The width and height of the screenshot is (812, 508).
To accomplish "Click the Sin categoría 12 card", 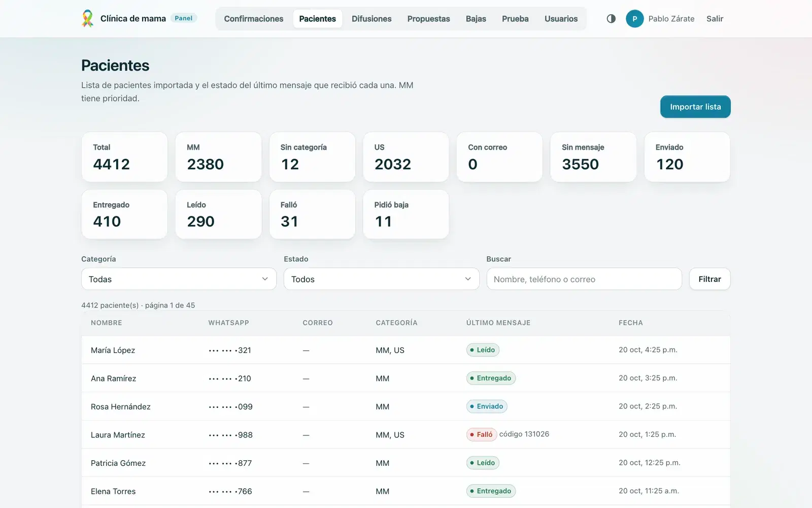I will pyautogui.click(x=312, y=157).
